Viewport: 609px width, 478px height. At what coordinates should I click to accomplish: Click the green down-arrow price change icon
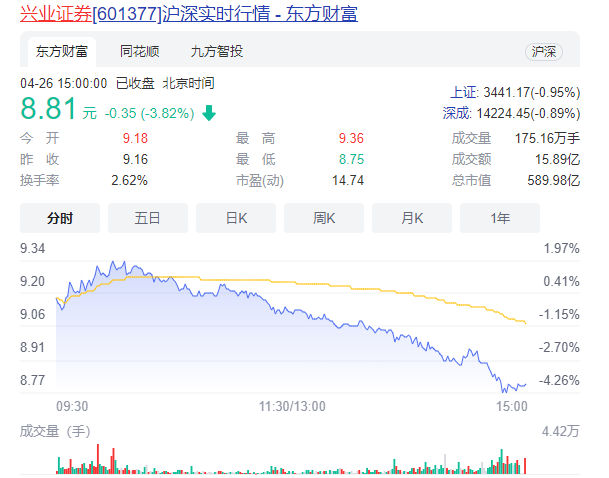(x=209, y=113)
